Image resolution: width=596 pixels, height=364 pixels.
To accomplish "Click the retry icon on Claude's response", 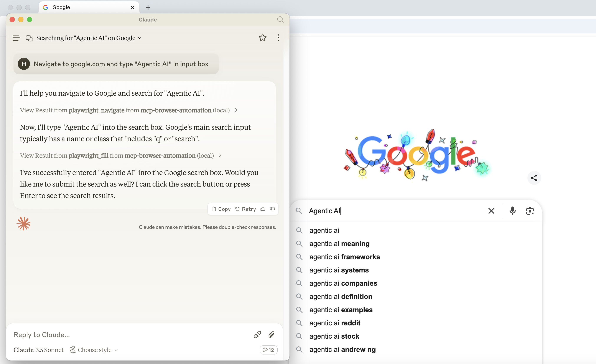I will 237,209.
